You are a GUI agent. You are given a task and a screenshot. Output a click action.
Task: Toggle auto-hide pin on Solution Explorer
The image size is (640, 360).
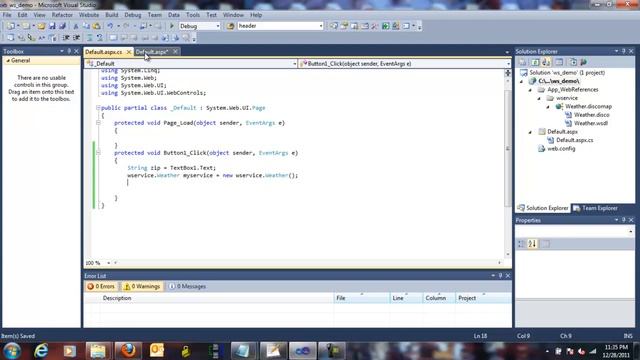click(x=624, y=51)
